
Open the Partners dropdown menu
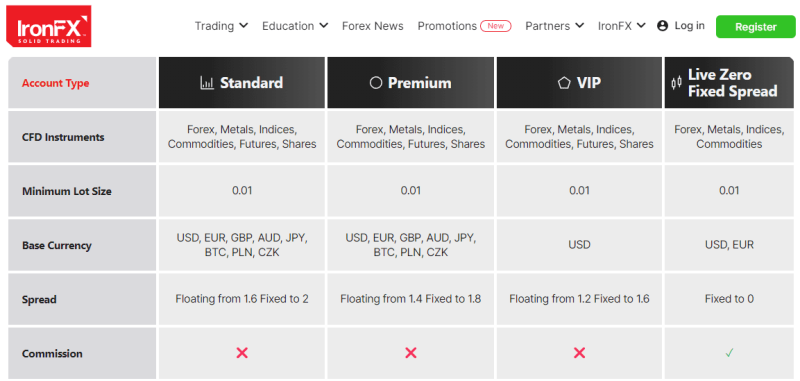coord(555,26)
